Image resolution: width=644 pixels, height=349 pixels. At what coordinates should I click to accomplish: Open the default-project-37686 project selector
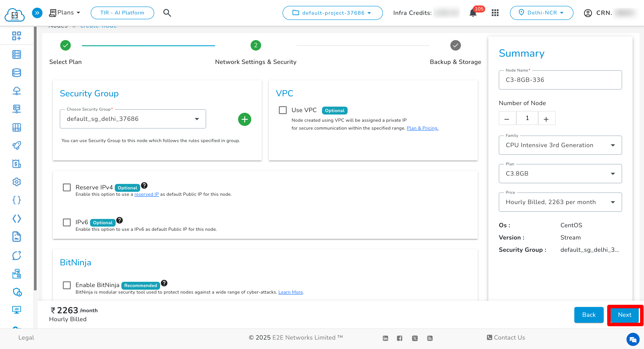coord(333,13)
